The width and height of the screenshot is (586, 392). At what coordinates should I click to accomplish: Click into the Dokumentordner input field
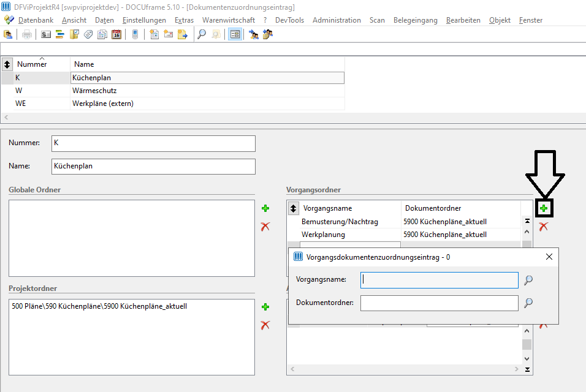(x=439, y=303)
